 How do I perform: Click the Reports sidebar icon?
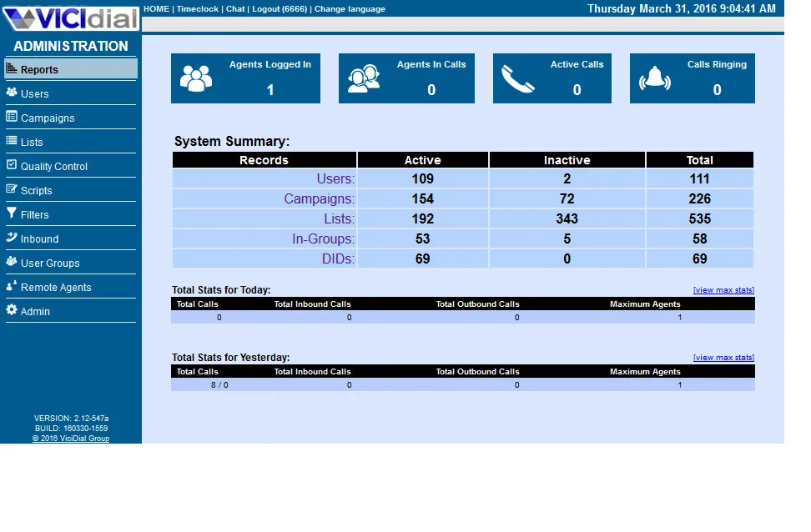[x=12, y=68]
